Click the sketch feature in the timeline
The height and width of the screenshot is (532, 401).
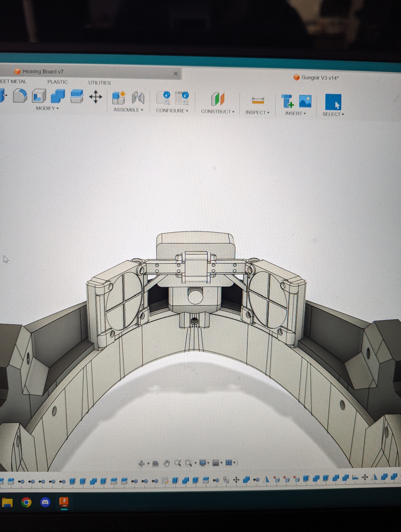[165, 480]
